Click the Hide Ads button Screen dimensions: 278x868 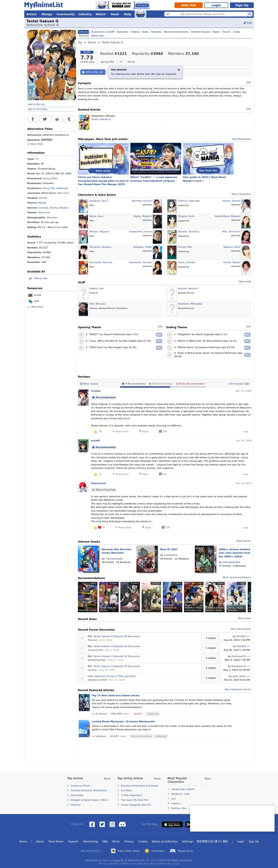[x=189, y=5]
